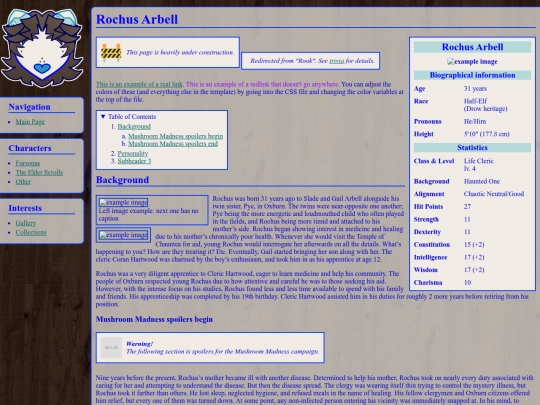Click the Background section heading
The image size is (540, 405).
pyautogui.click(x=122, y=180)
